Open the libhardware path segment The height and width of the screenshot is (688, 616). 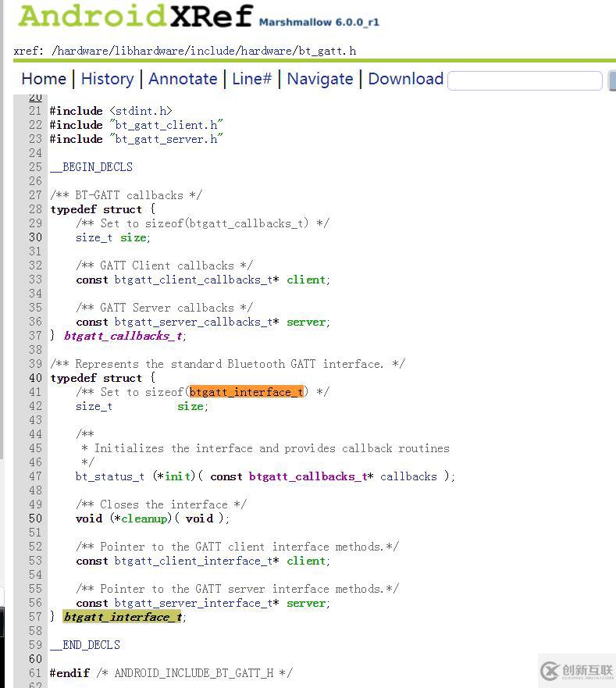[x=151, y=51]
